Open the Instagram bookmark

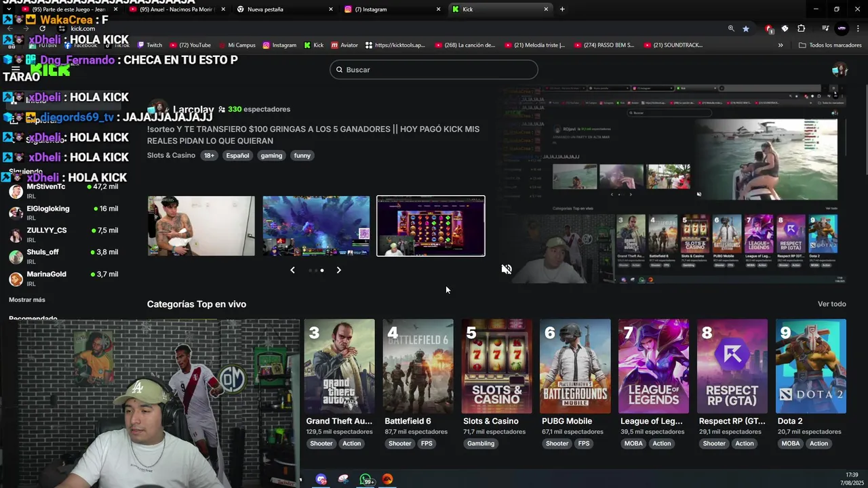279,45
